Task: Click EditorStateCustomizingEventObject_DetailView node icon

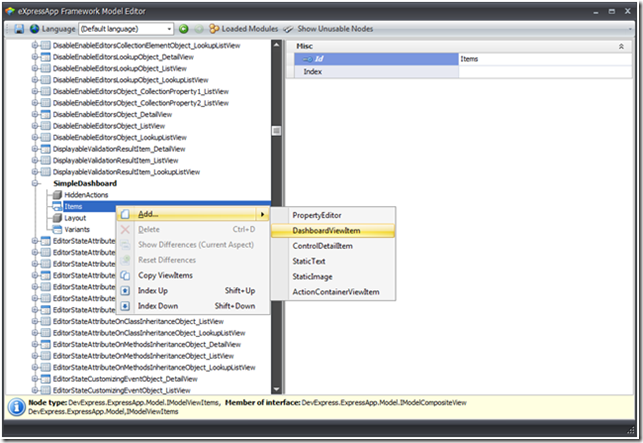Action: click(x=46, y=379)
